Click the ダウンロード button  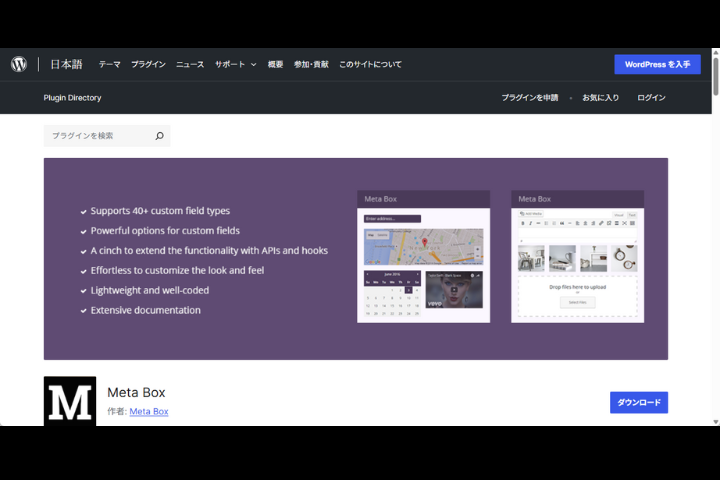tap(639, 402)
